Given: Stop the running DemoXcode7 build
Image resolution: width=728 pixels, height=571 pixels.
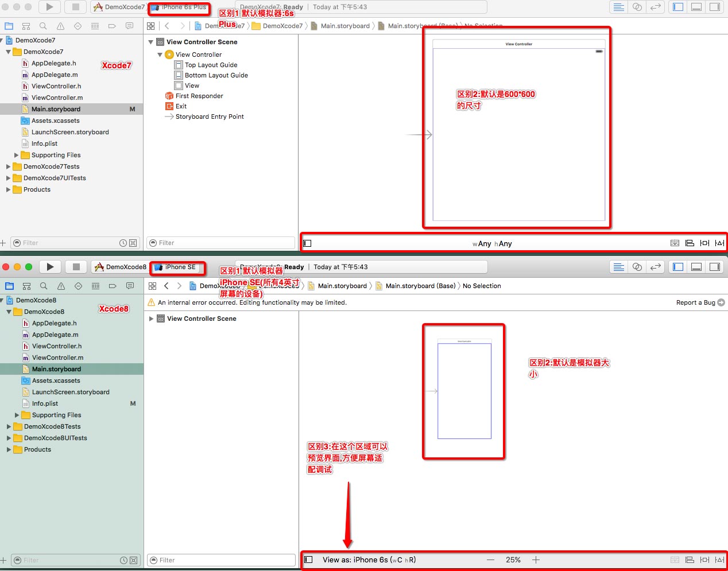Looking at the screenshot, I should (x=75, y=7).
